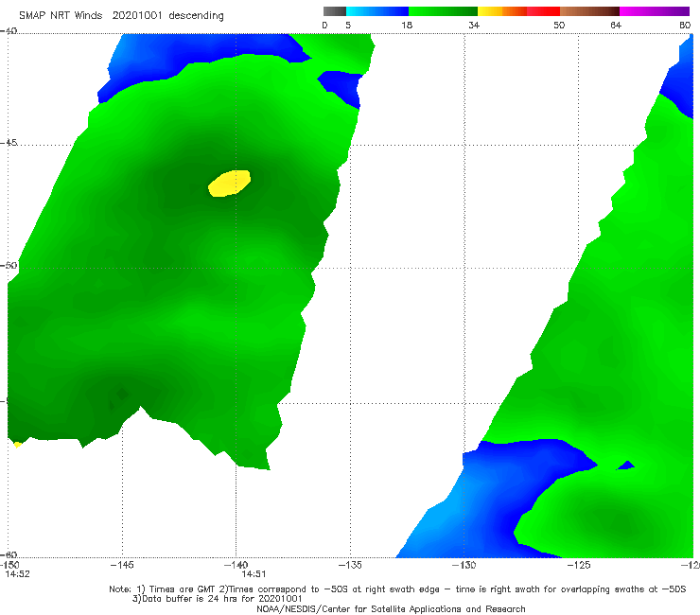Click the longitude label "-135"

[x=350, y=565]
